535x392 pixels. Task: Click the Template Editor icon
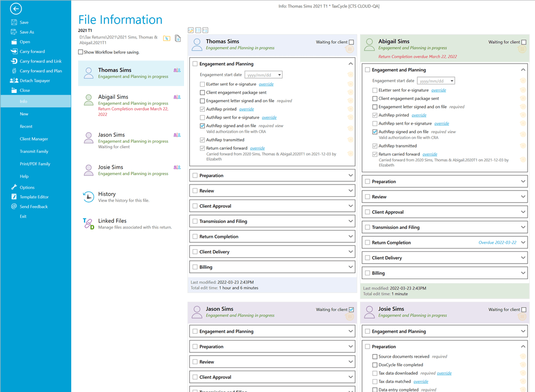pos(14,197)
